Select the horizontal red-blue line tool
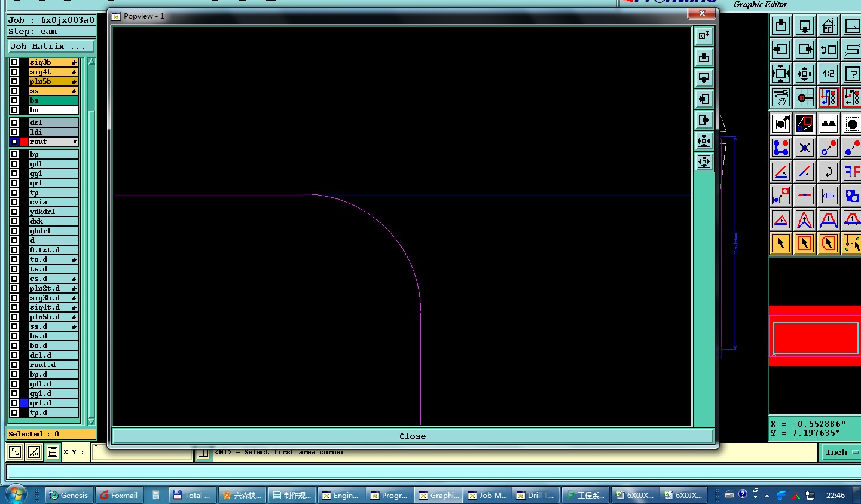Image resolution: width=861 pixels, height=504 pixels. coord(805,196)
